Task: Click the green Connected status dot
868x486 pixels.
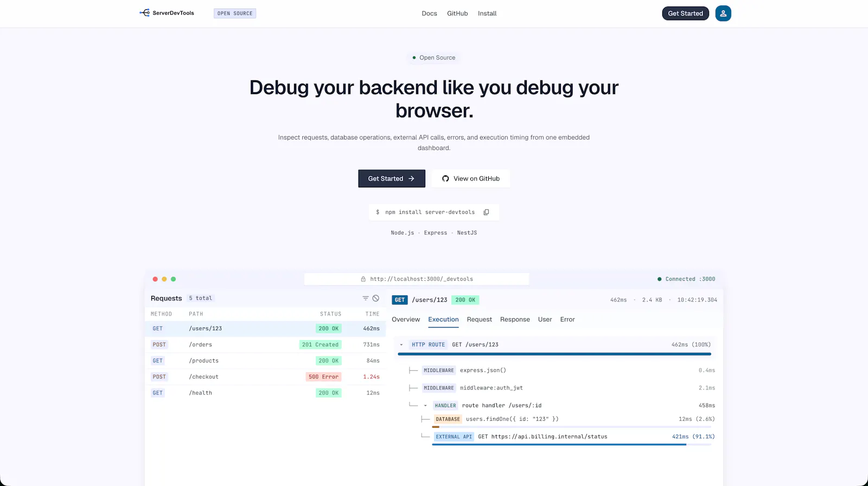Action: coord(659,279)
